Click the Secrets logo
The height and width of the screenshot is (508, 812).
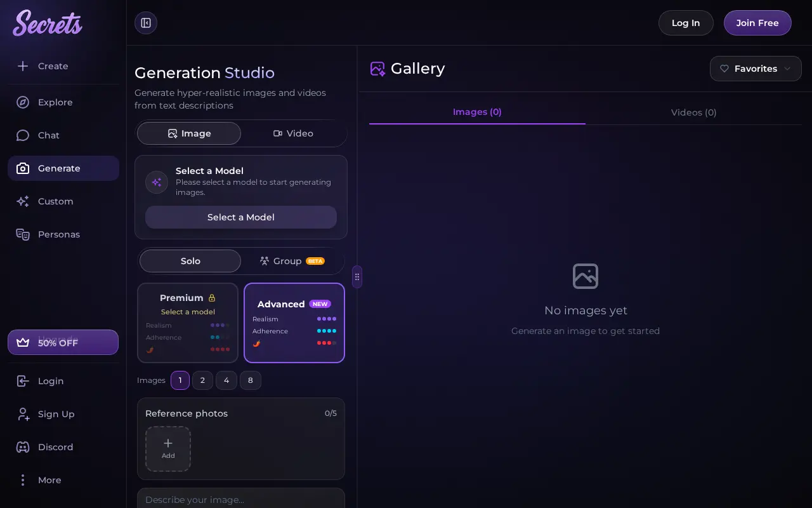[x=48, y=23]
